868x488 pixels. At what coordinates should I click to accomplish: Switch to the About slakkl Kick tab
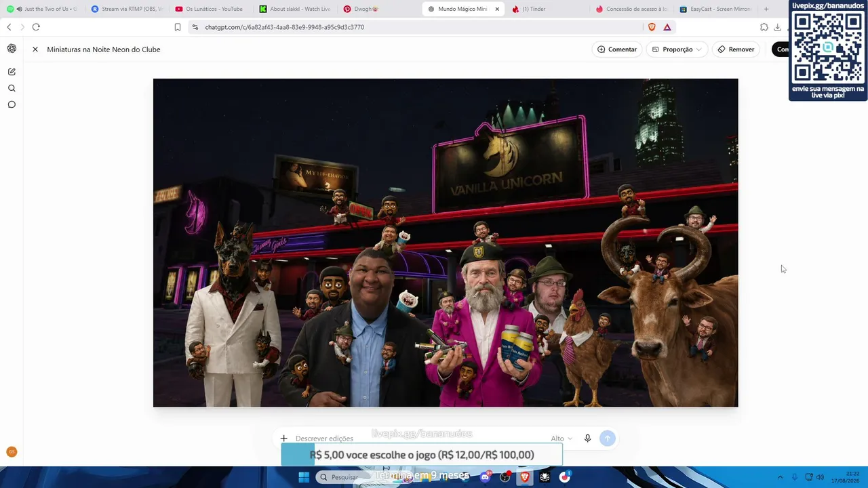[295, 9]
